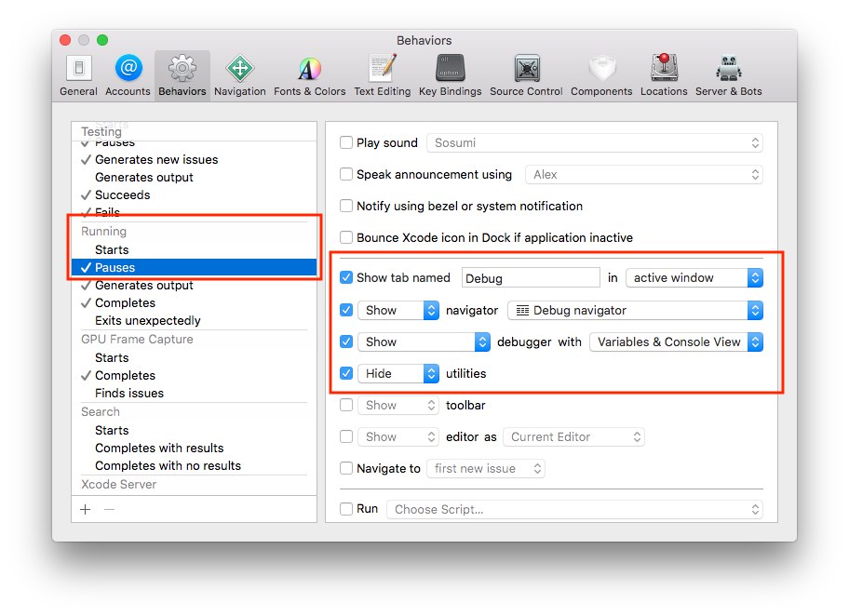Add a new custom behavior with plus
Screen dimensions: 849x616
[86, 509]
